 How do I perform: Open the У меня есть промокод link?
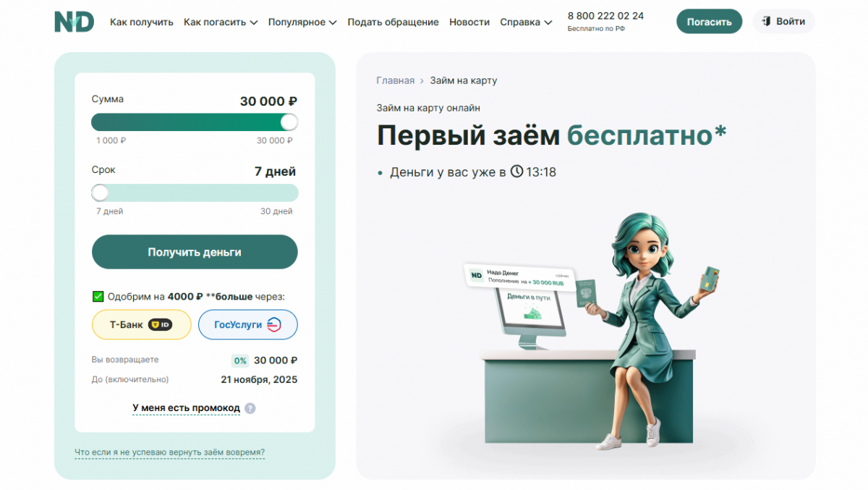pos(186,408)
